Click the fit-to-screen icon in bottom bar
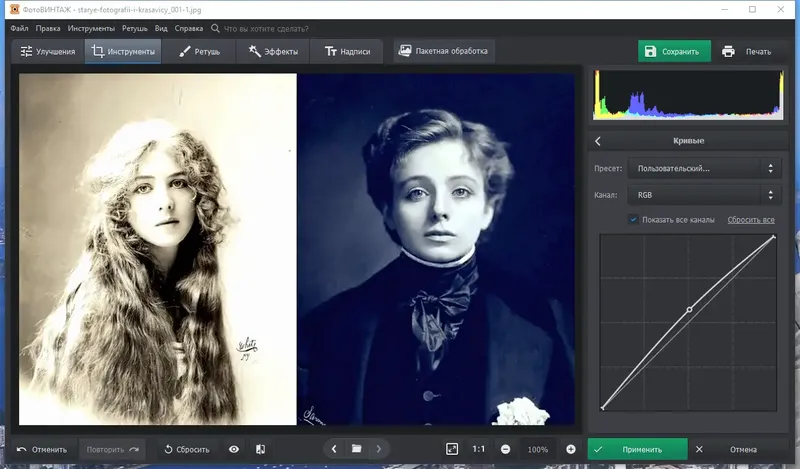Viewport: 800px width, 469px height. coord(452,449)
